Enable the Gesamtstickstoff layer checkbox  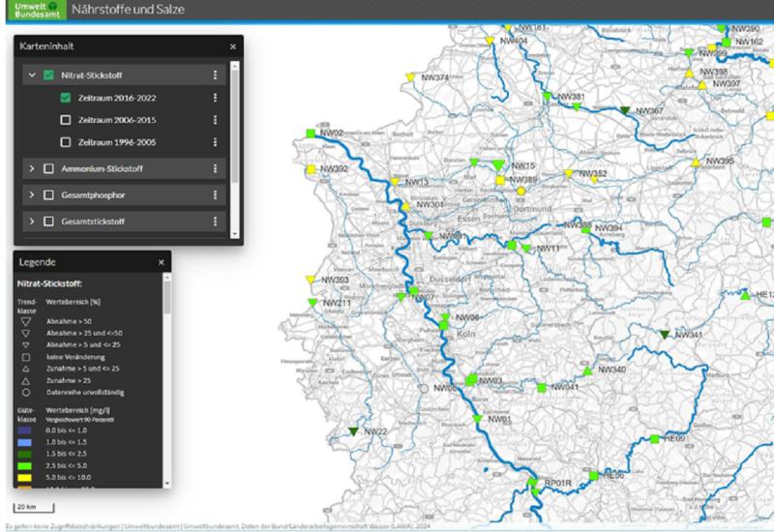coord(48,222)
